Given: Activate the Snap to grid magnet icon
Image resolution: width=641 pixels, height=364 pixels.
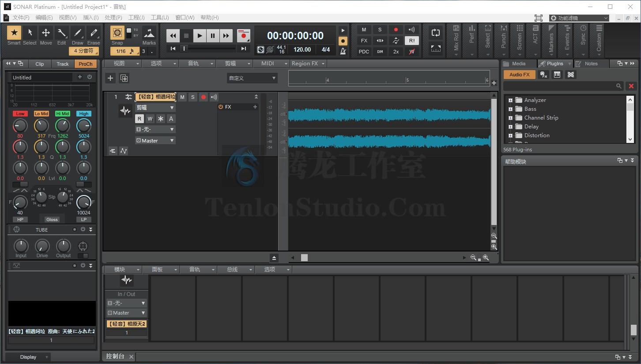Looking at the screenshot, I should pyautogui.click(x=117, y=33).
